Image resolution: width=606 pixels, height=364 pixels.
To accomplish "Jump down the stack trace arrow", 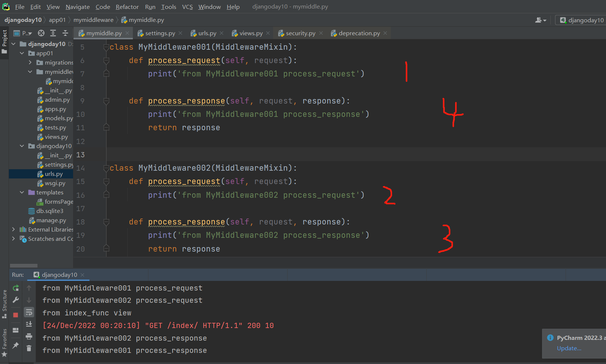I will 29,300.
